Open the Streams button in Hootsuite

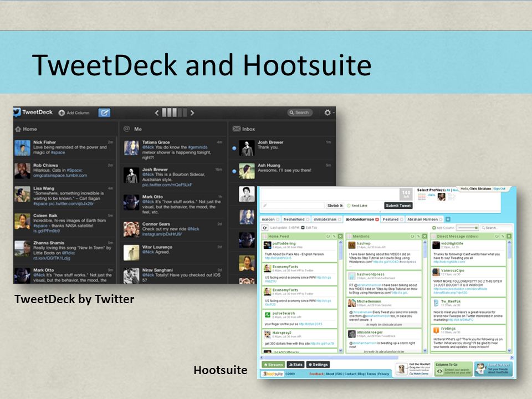pos(273,365)
